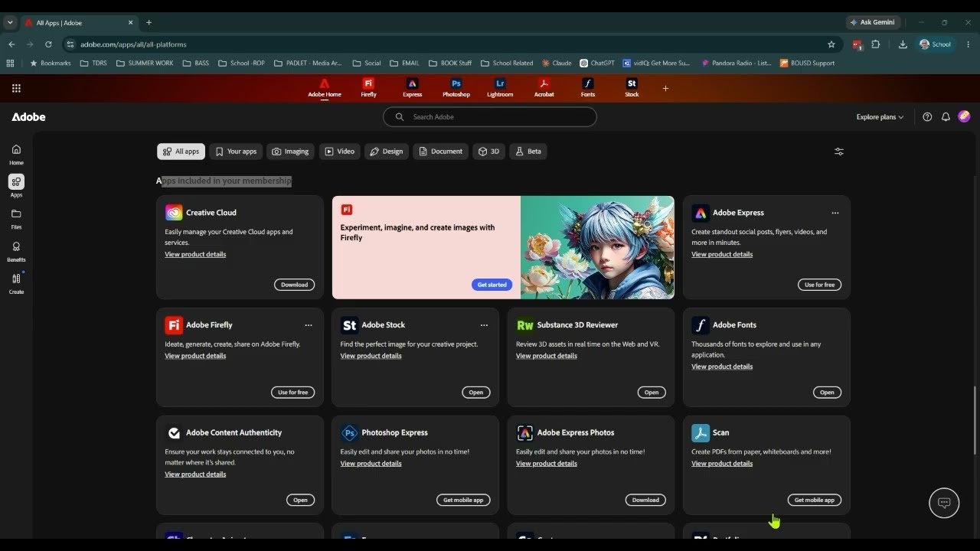This screenshot has width=980, height=551.
Task: Select the Document filter tab
Action: [x=441, y=152]
